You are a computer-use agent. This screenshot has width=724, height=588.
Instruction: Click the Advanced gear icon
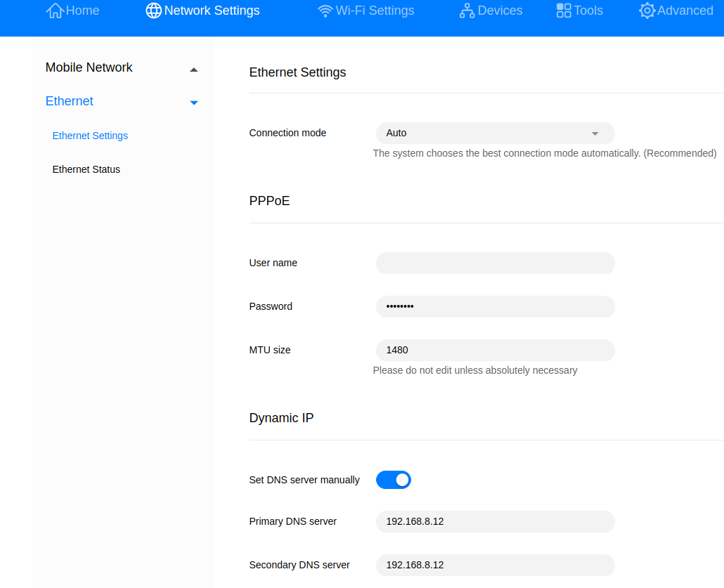coord(647,11)
